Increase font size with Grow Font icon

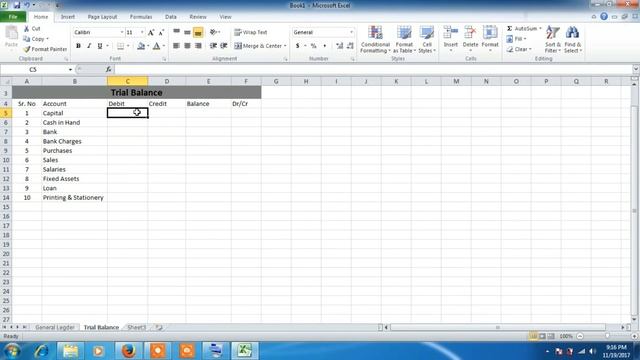coord(151,32)
